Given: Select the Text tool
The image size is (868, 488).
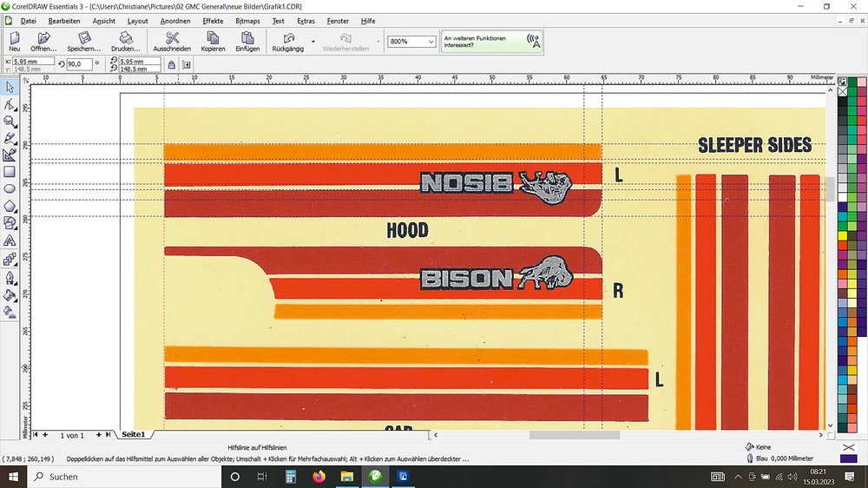Looking at the screenshot, I should point(10,241).
